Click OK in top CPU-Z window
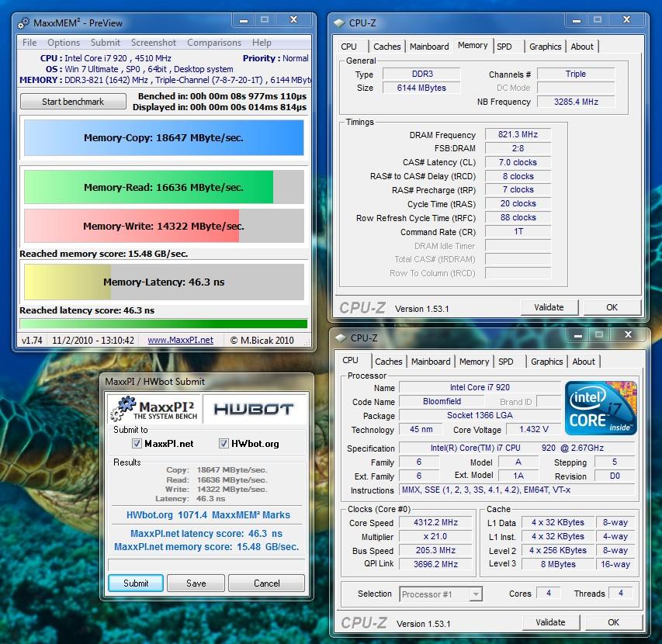This screenshot has height=644, width=662. click(612, 307)
